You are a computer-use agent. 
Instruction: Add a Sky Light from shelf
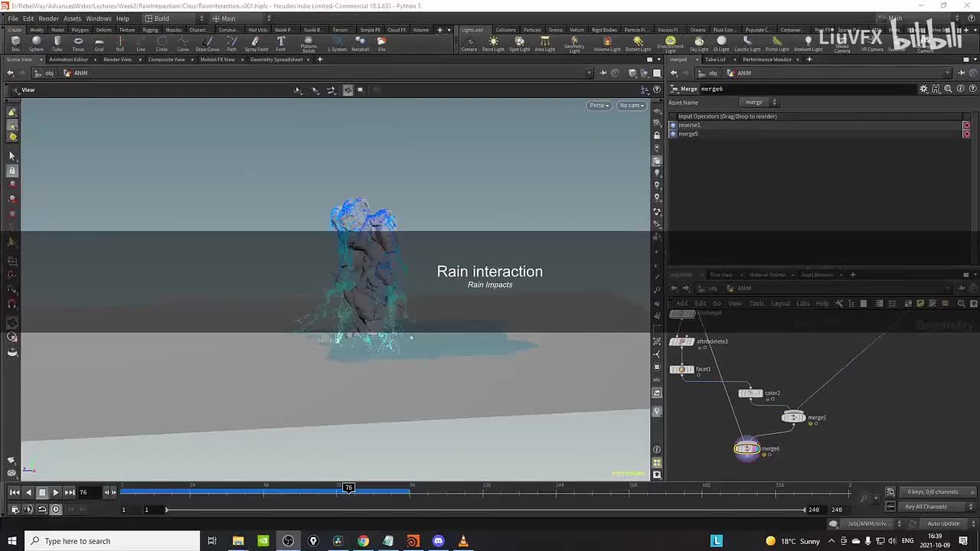point(699,44)
